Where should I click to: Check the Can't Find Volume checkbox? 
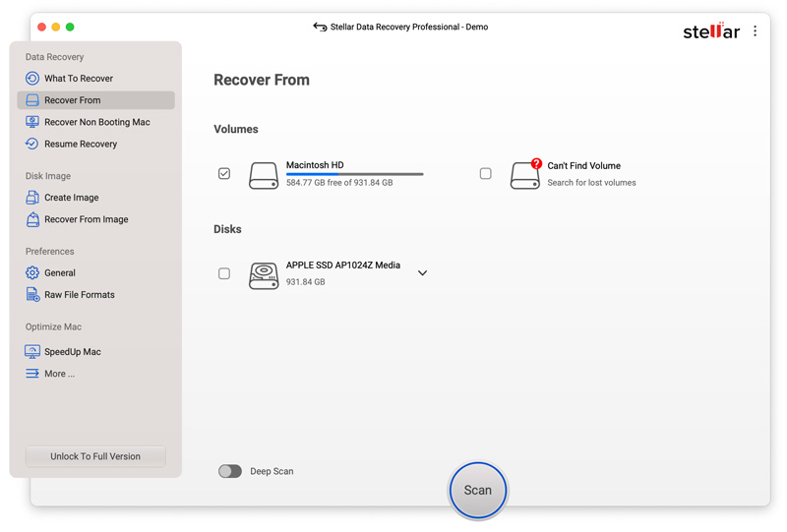pyautogui.click(x=485, y=174)
